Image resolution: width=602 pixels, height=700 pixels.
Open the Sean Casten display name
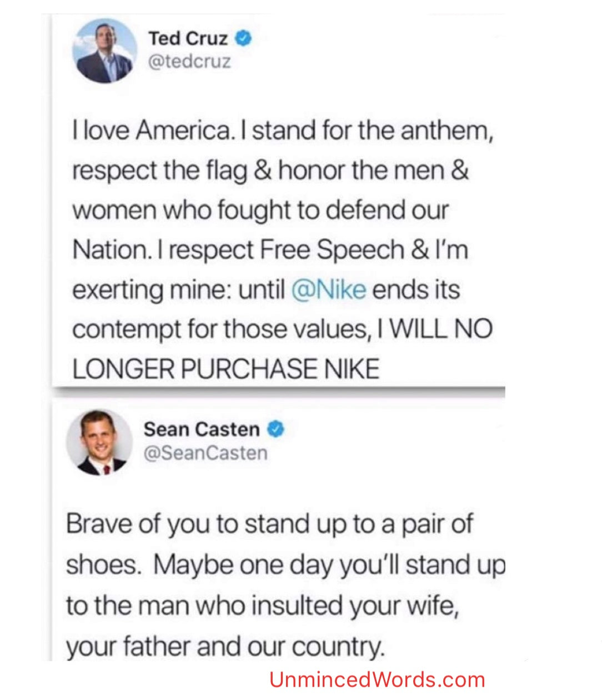click(201, 429)
